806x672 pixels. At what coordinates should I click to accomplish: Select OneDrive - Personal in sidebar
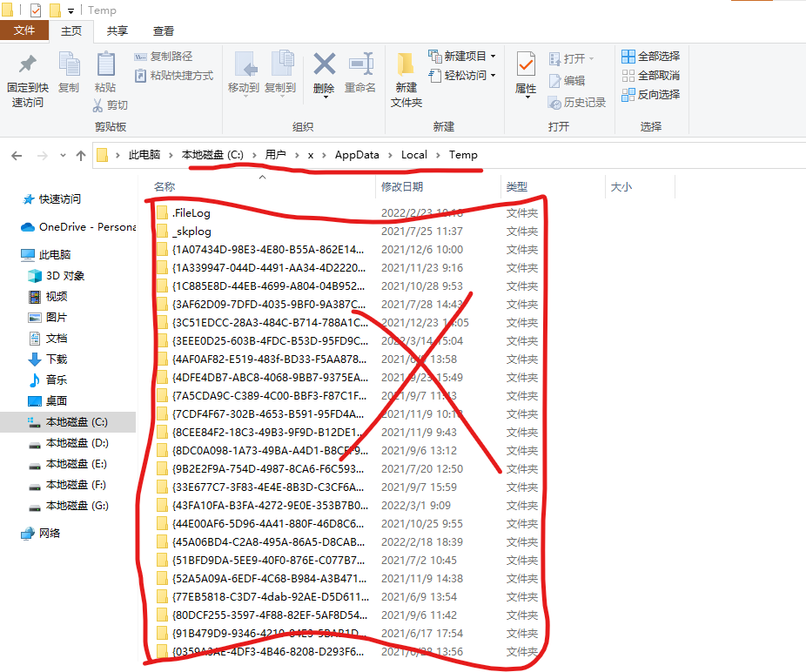point(78,226)
